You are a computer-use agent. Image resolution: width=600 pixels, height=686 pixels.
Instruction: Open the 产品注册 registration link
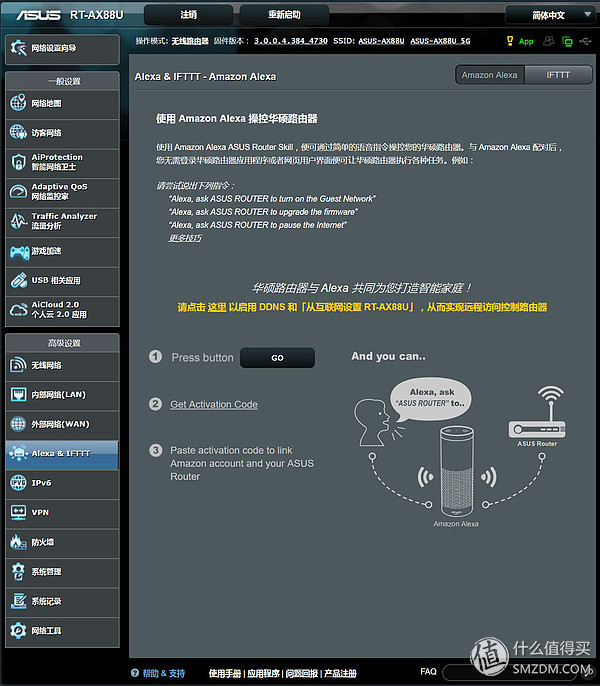pyautogui.click(x=340, y=673)
